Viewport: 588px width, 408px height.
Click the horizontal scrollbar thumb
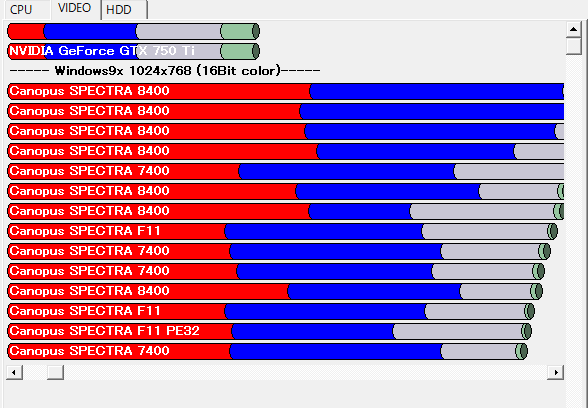pos(55,372)
